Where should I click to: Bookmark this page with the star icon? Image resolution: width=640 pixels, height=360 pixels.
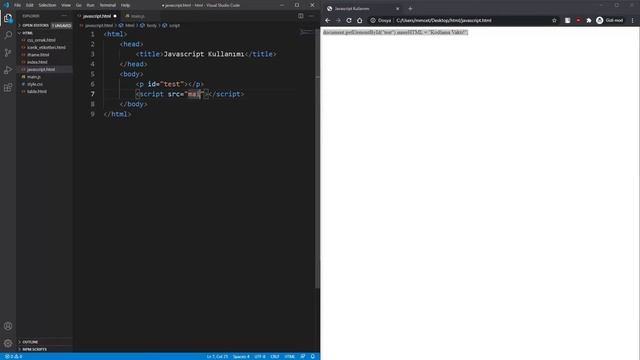click(x=554, y=20)
